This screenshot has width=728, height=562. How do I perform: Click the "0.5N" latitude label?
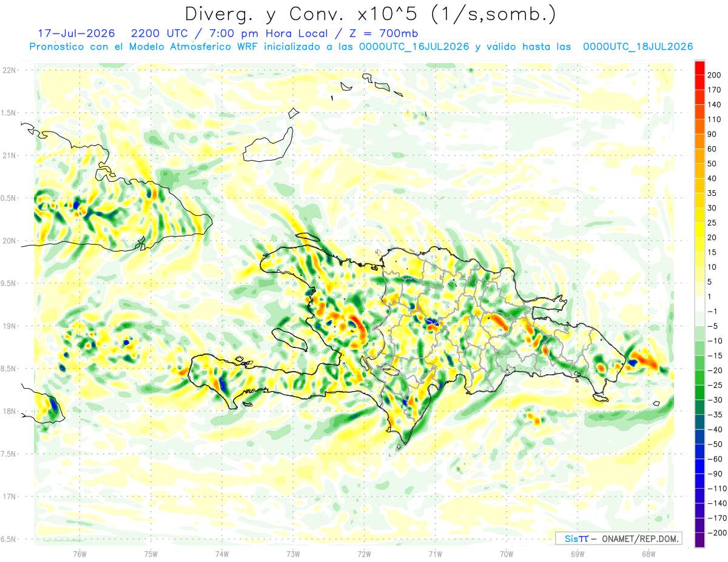[x=9, y=198]
